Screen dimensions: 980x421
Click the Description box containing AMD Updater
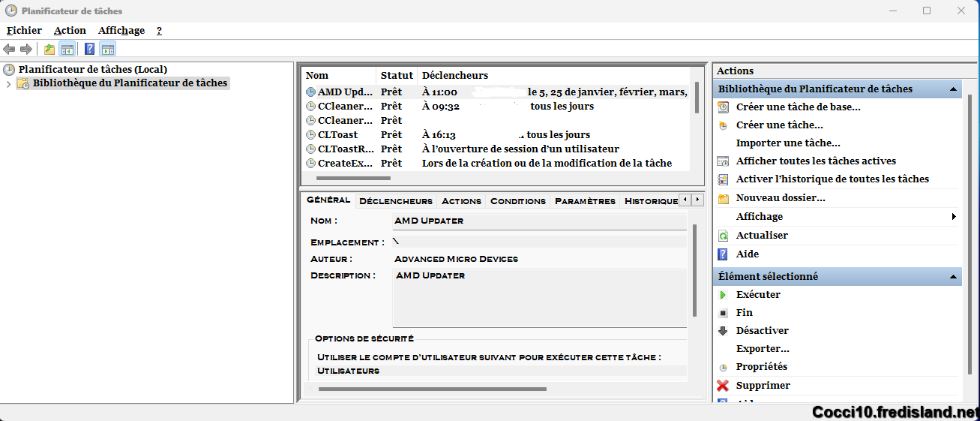coord(539,298)
